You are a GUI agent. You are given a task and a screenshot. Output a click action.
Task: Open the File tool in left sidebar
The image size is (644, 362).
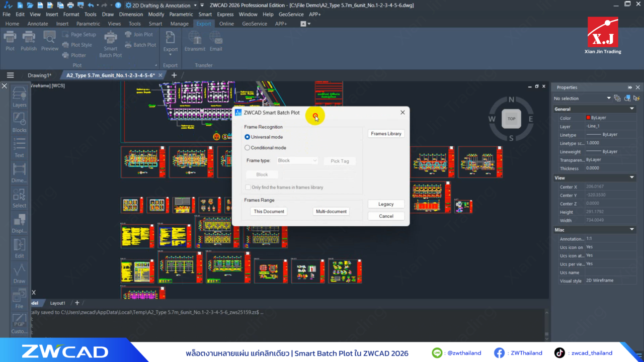pyautogui.click(x=19, y=298)
